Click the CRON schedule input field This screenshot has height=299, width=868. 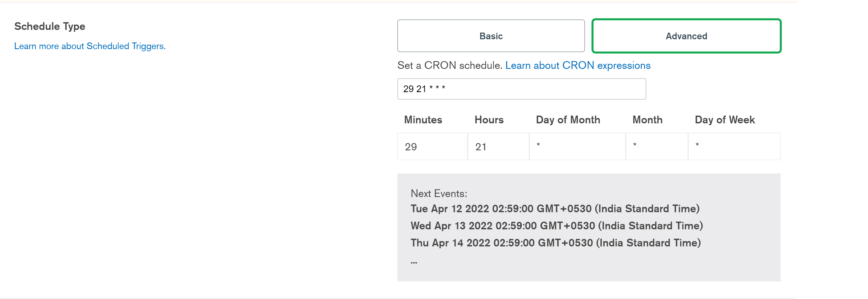(x=521, y=89)
